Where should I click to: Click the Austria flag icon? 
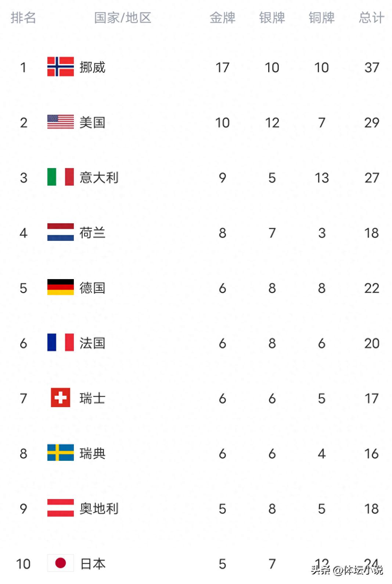(61, 508)
